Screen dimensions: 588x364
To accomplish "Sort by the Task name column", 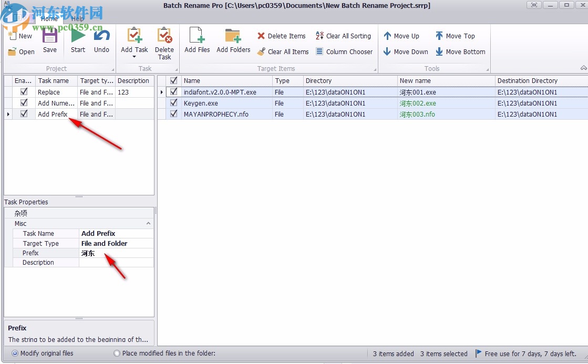I will (x=57, y=80).
